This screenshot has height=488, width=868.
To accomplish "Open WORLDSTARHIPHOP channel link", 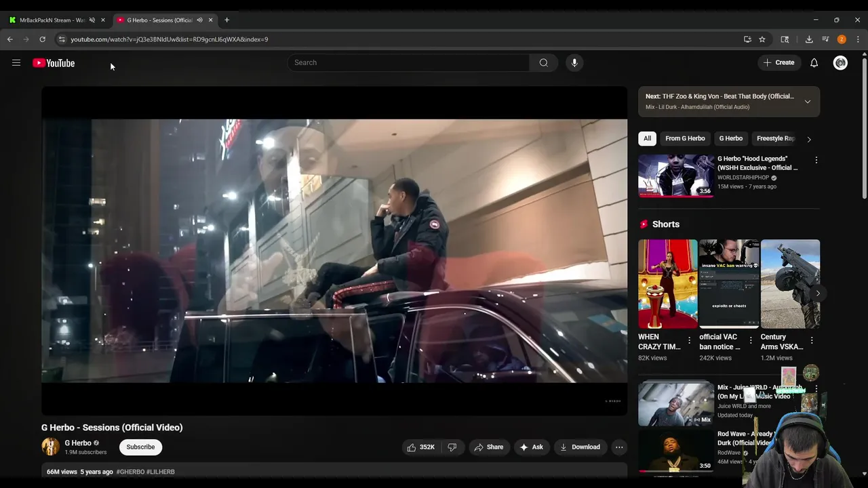I will pyautogui.click(x=743, y=178).
